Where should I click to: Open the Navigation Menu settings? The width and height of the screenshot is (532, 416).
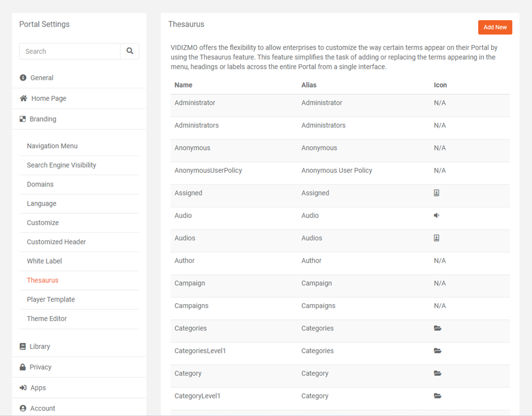52,146
